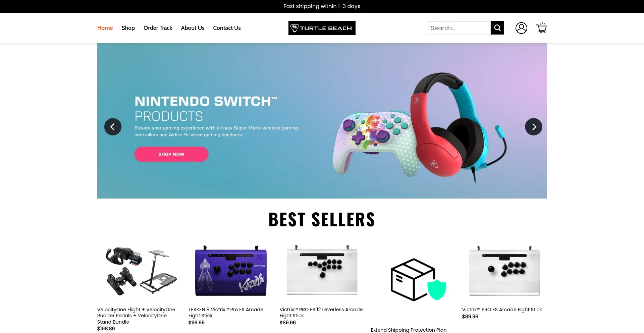Focus the Search input field
The image size is (644, 333).
[459, 28]
